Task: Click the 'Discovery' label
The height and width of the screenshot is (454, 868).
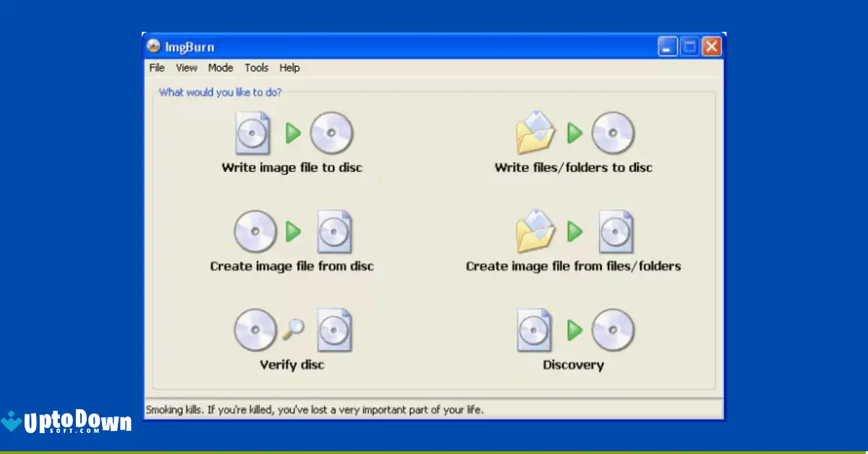Action: [x=573, y=365]
